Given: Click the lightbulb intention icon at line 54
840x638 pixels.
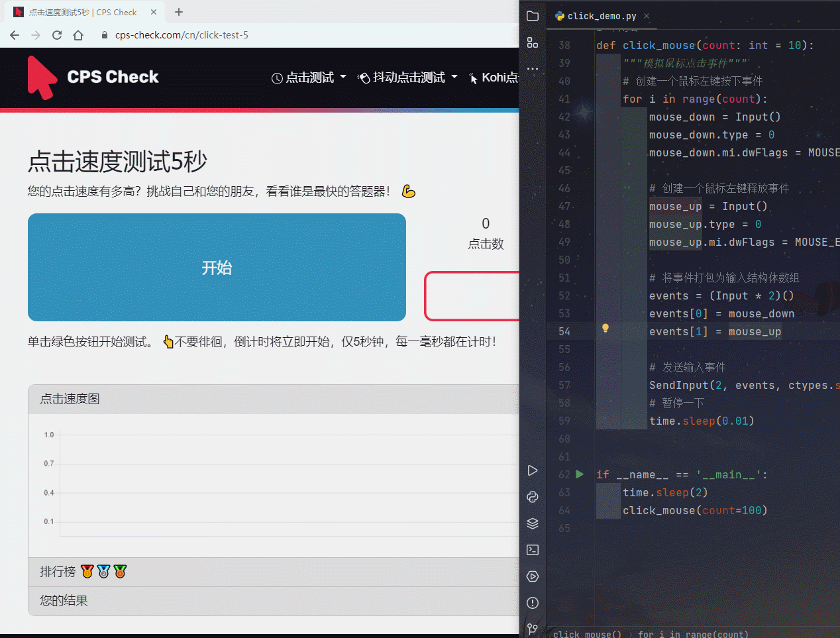Looking at the screenshot, I should (605, 329).
